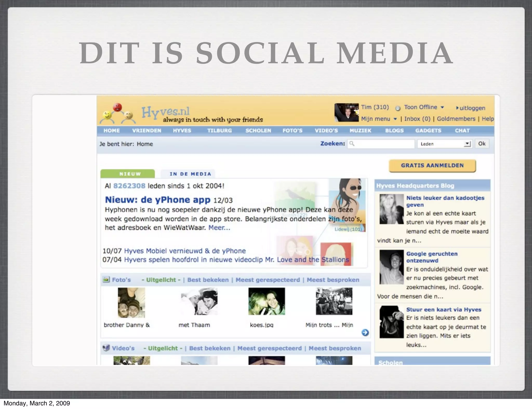The image size is (532, 409).
Task: Open the HYVES menu item
Action: pos(182,131)
